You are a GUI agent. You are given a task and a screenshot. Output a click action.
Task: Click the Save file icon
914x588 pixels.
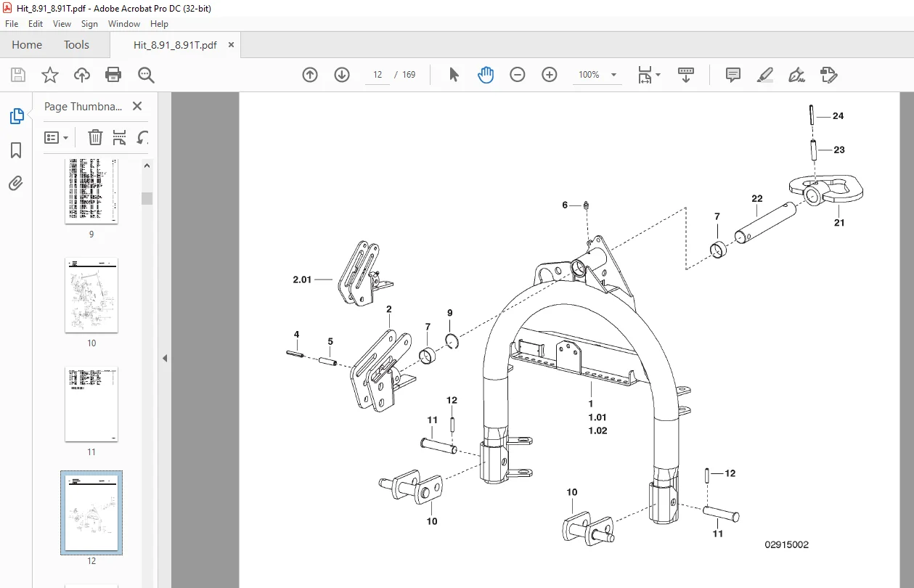(x=18, y=75)
